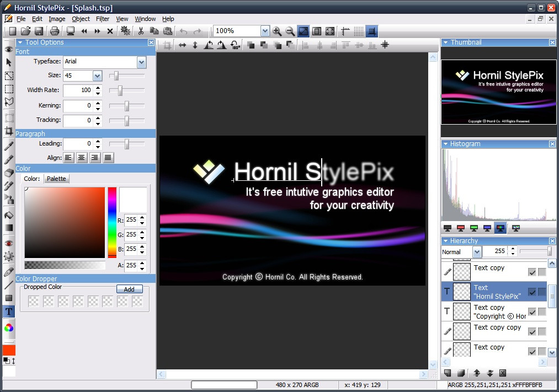Delete layer icon in Hierarchy panel

pos(503,373)
